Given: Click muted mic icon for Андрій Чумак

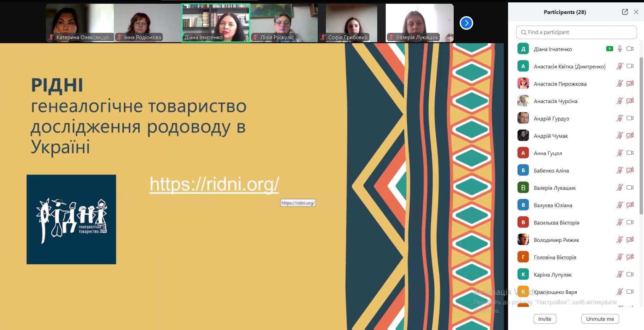Looking at the screenshot, I should [x=620, y=136].
